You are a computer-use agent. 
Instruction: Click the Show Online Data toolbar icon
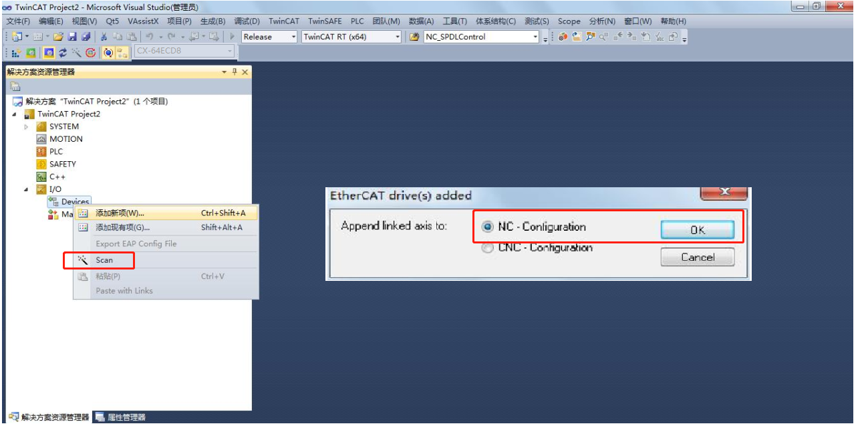point(108,53)
